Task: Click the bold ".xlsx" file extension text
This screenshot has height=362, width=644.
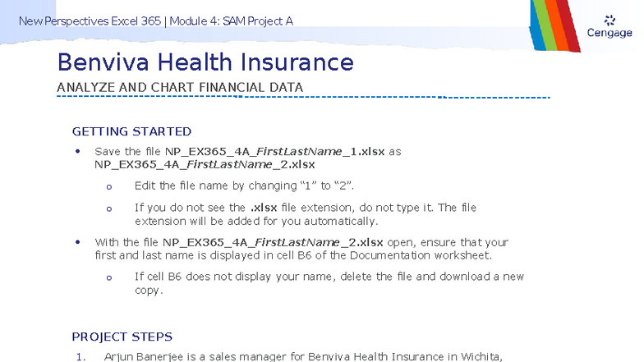Action: 263,208
